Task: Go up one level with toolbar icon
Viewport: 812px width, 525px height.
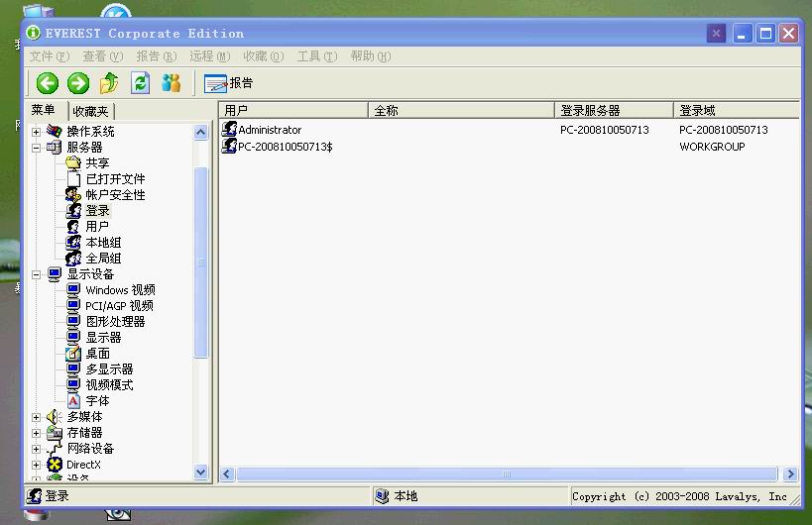Action: coord(109,83)
